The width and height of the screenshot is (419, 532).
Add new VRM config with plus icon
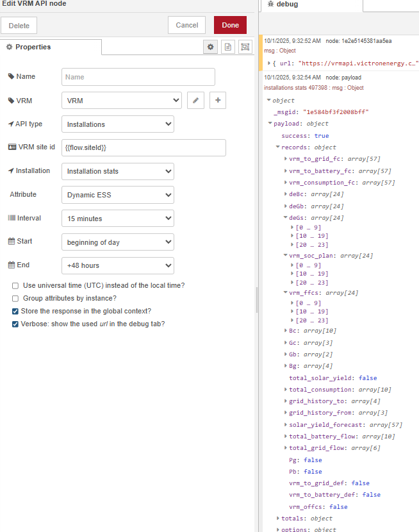pyautogui.click(x=218, y=101)
